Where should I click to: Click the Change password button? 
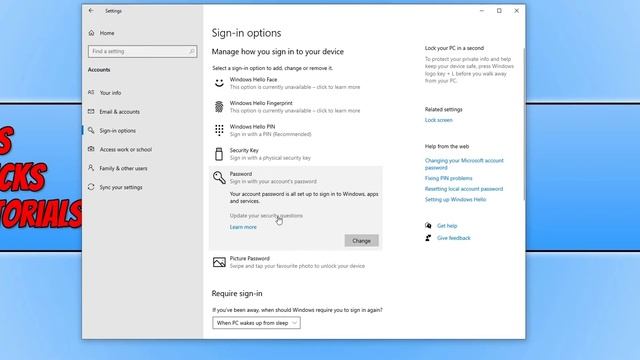point(361,240)
